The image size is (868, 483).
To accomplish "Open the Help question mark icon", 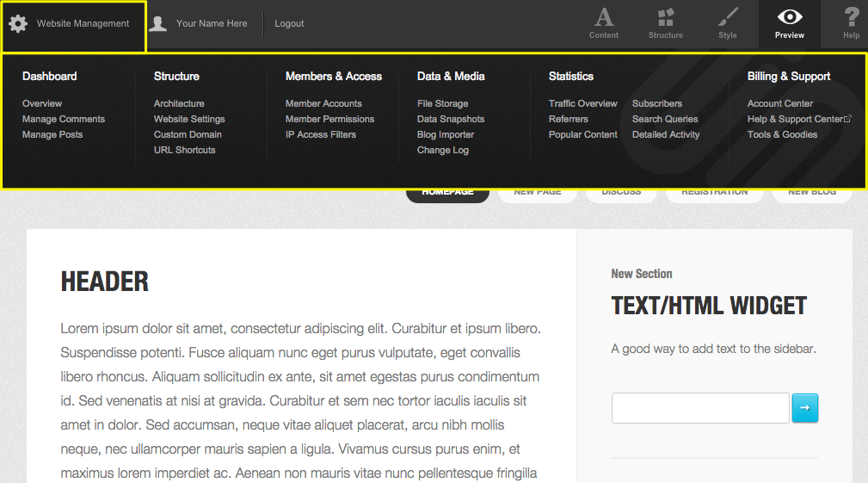I will pyautogui.click(x=851, y=18).
